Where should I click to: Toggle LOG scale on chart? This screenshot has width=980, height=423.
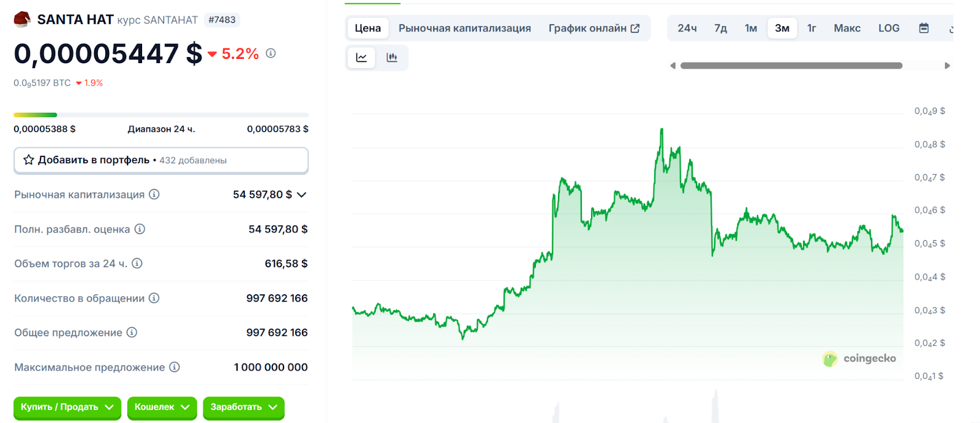click(x=889, y=28)
